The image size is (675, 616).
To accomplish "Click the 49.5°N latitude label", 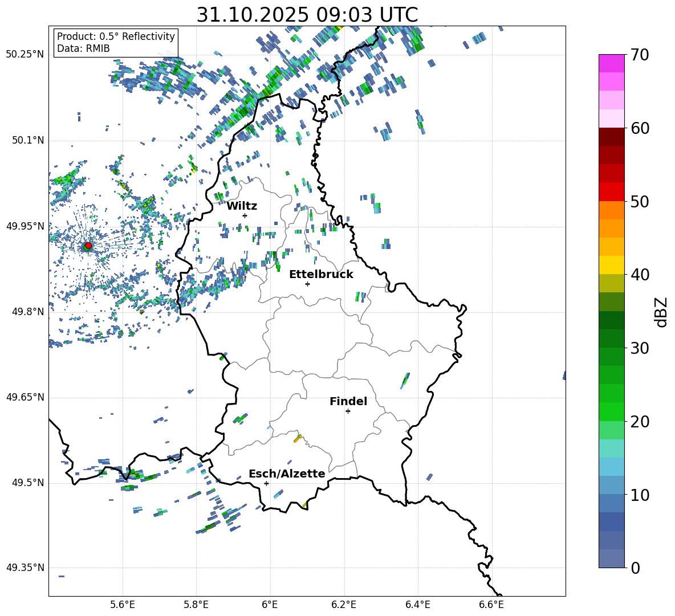I will 27,483.
